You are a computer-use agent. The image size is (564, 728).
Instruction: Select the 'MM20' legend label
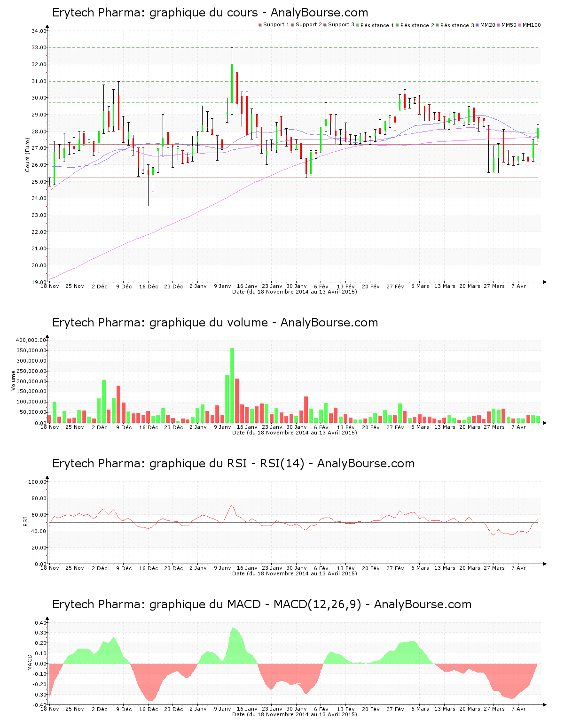(487, 25)
